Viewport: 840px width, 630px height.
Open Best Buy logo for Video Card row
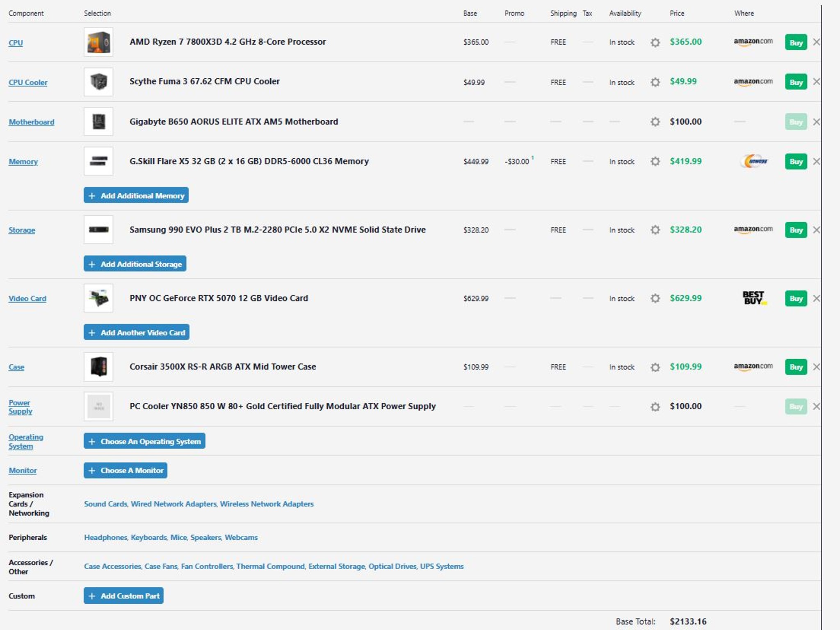[x=754, y=298]
